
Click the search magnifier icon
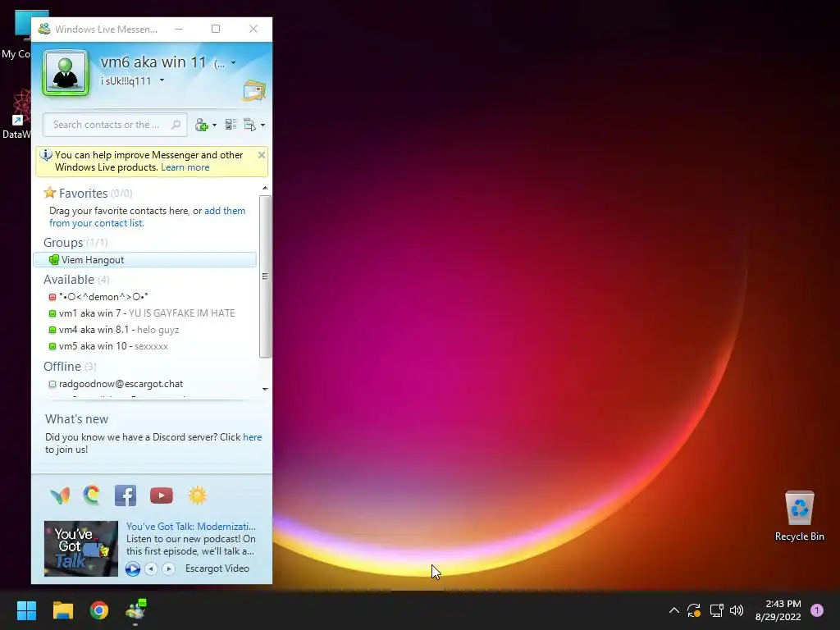click(176, 125)
